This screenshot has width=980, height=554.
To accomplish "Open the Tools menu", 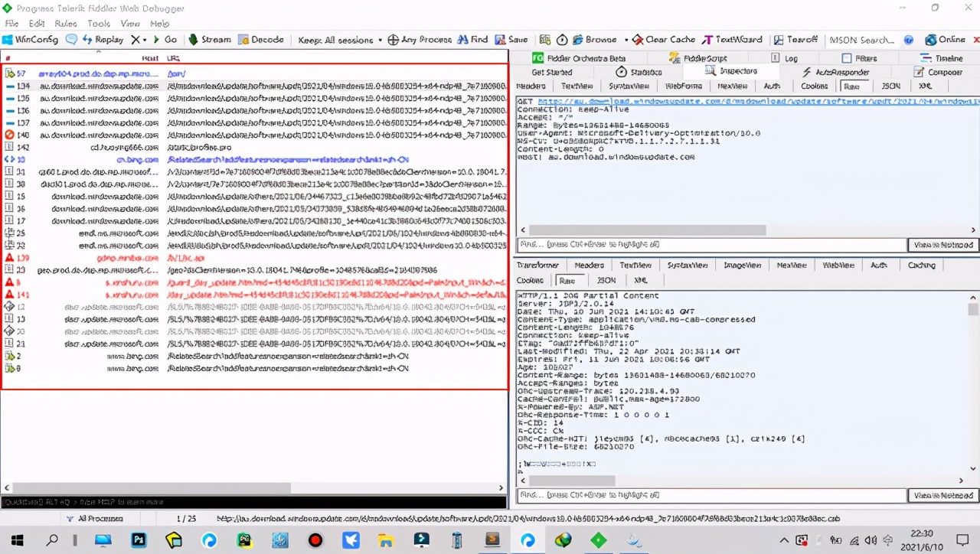I will [x=99, y=24].
